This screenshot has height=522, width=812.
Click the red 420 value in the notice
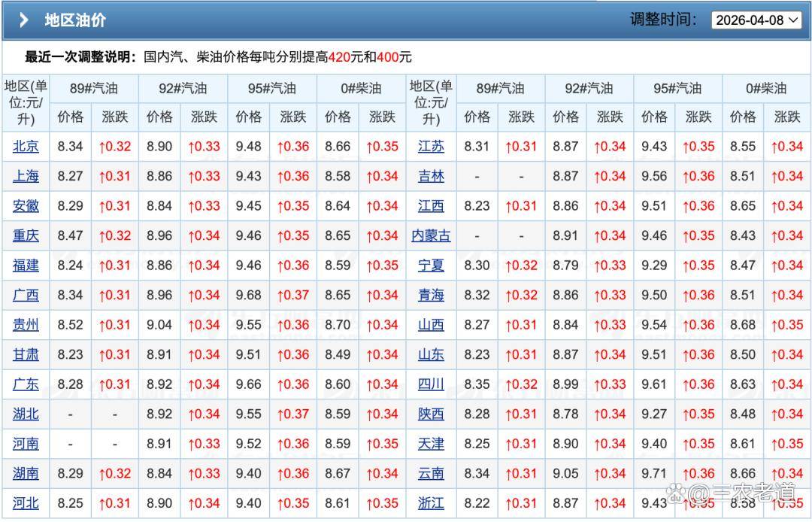(339, 57)
